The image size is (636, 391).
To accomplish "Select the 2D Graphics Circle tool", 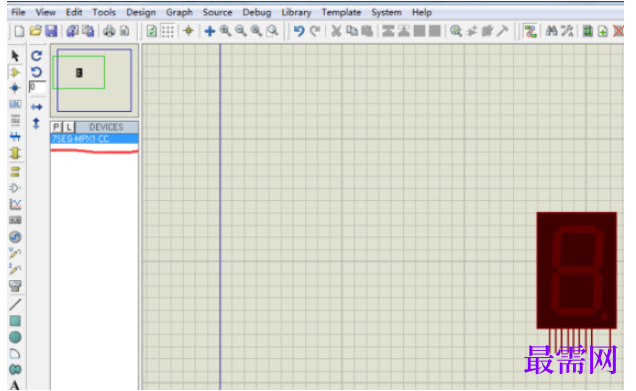I will [x=15, y=337].
